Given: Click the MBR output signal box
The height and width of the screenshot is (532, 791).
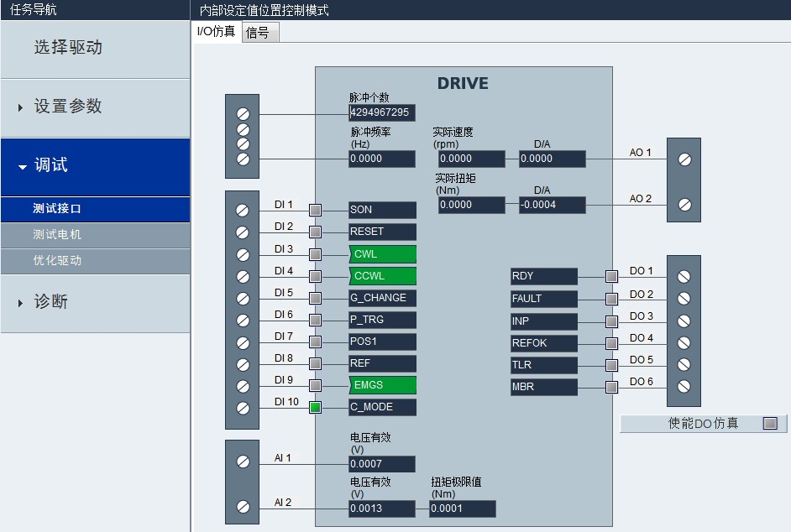Looking at the screenshot, I should (544, 387).
